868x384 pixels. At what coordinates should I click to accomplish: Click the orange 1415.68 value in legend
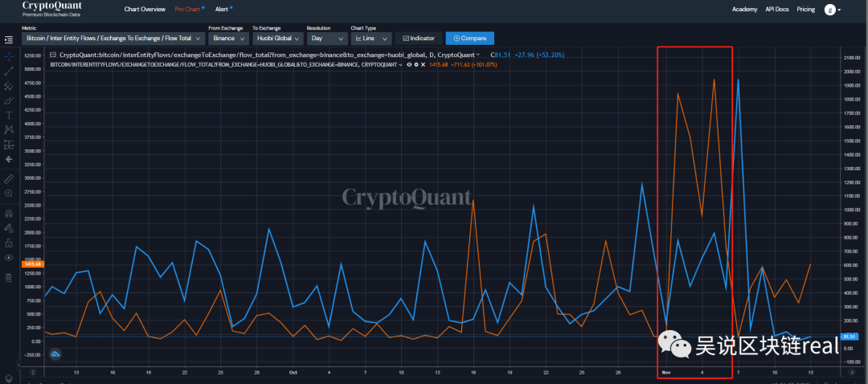437,65
